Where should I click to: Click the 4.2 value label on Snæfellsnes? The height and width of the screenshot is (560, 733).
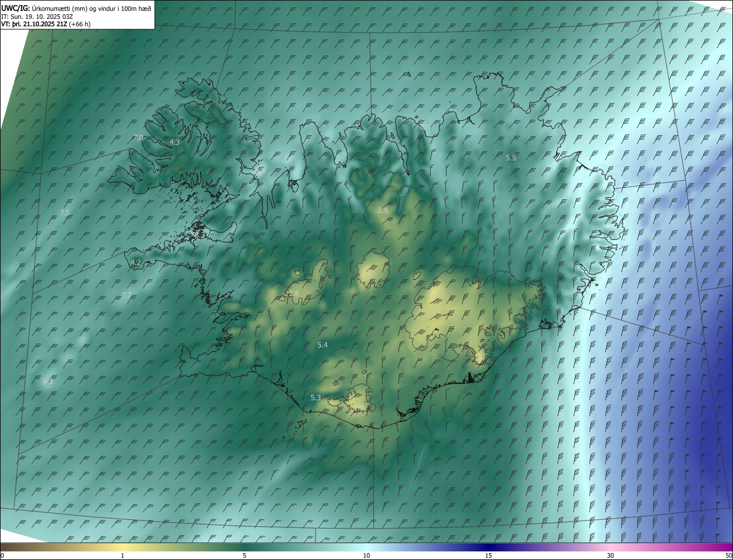(x=136, y=262)
